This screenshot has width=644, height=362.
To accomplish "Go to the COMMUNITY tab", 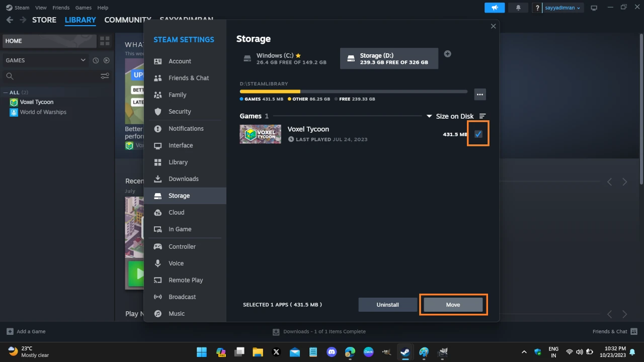I will 128,20.
